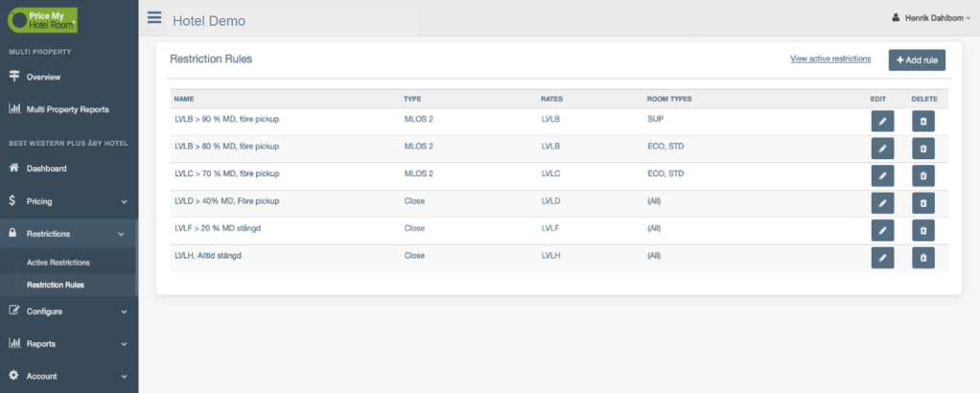
Task: Expand the Configure sidebar menu
Action: tap(67, 311)
